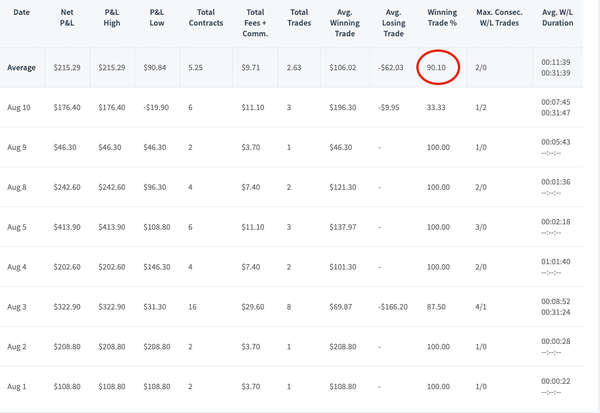
Task: Click Aug 10 Net P&L $176.40
Action: tap(67, 108)
